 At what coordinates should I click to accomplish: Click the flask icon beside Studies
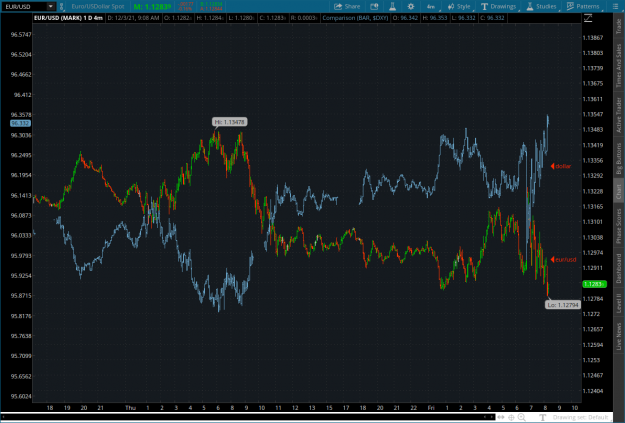point(530,6)
